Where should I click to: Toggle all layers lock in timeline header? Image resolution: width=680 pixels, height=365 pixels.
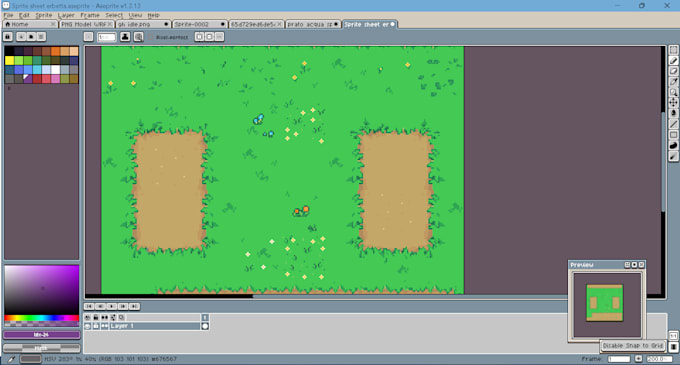[x=96, y=318]
